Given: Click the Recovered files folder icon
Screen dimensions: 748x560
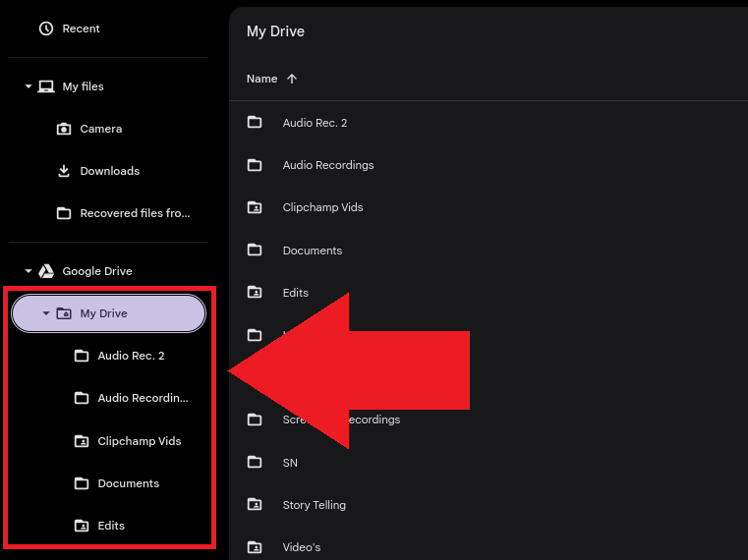Looking at the screenshot, I should tap(64, 213).
